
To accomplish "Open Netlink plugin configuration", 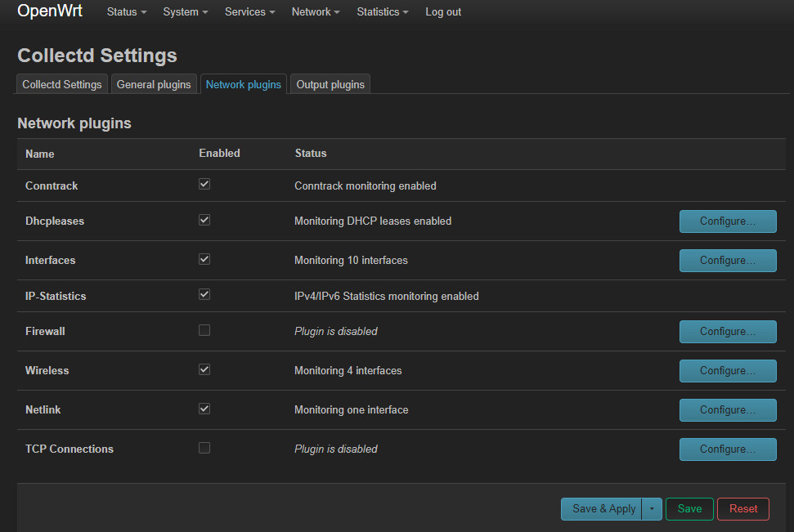I will coord(727,410).
